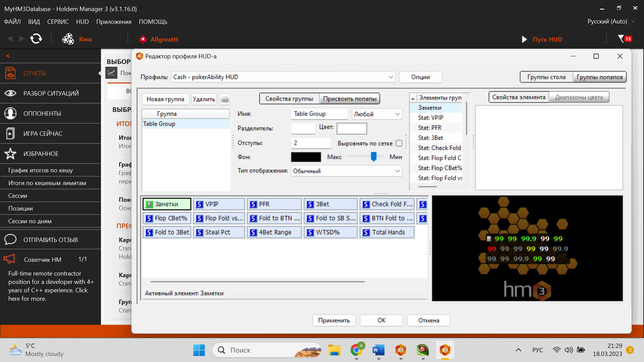
Task: Open the РАЗБОР СИТУАЦИЙ eye icon item
Action: [x=50, y=93]
